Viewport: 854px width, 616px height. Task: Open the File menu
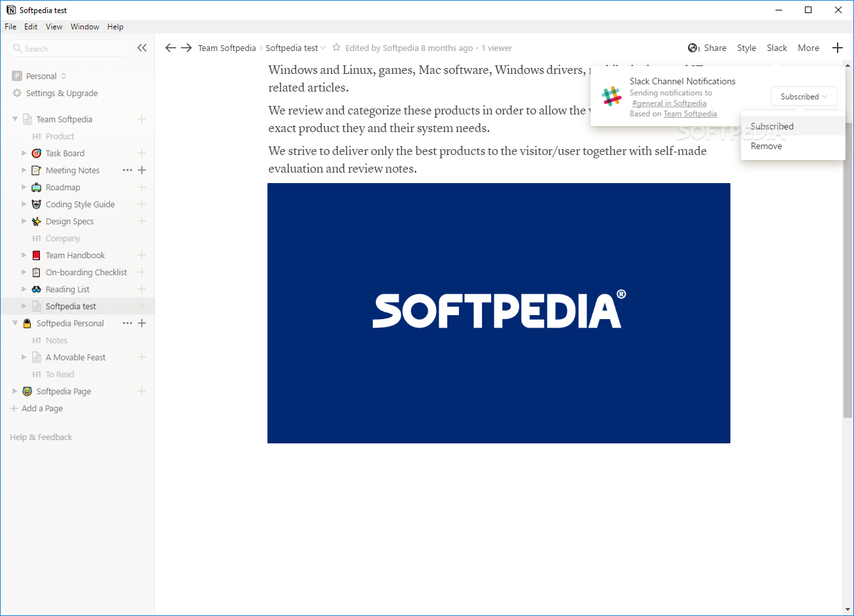pos(10,27)
